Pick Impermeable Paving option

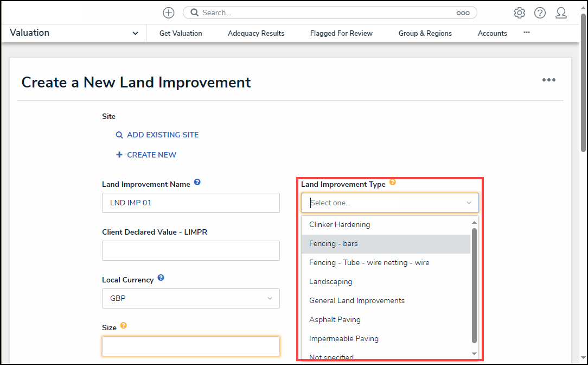coord(386,339)
